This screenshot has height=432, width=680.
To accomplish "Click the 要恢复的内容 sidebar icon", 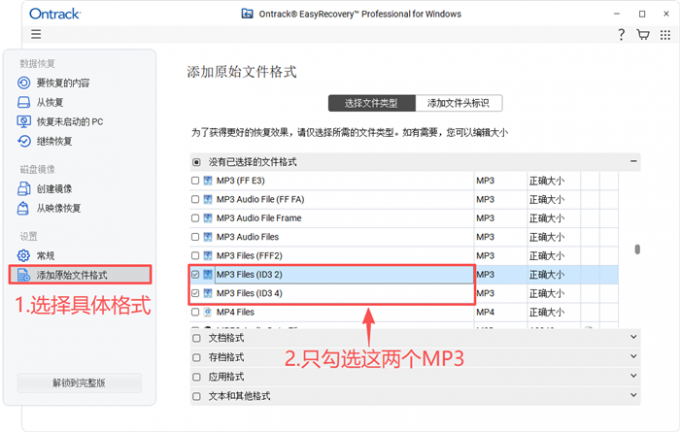I will point(23,82).
